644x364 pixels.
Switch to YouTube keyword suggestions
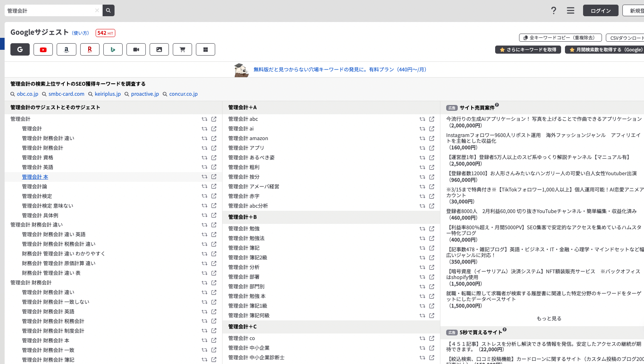coord(43,49)
